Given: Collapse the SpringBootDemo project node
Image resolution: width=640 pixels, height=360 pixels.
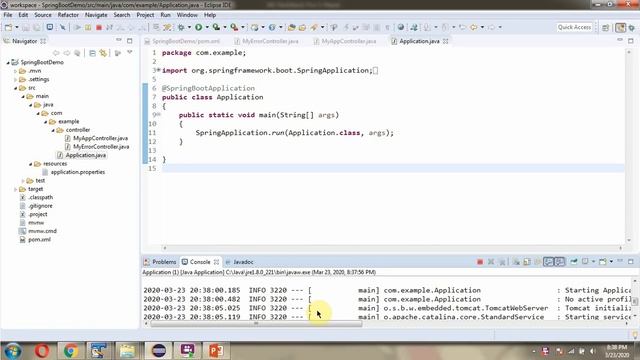Looking at the screenshot, I should (8, 62).
